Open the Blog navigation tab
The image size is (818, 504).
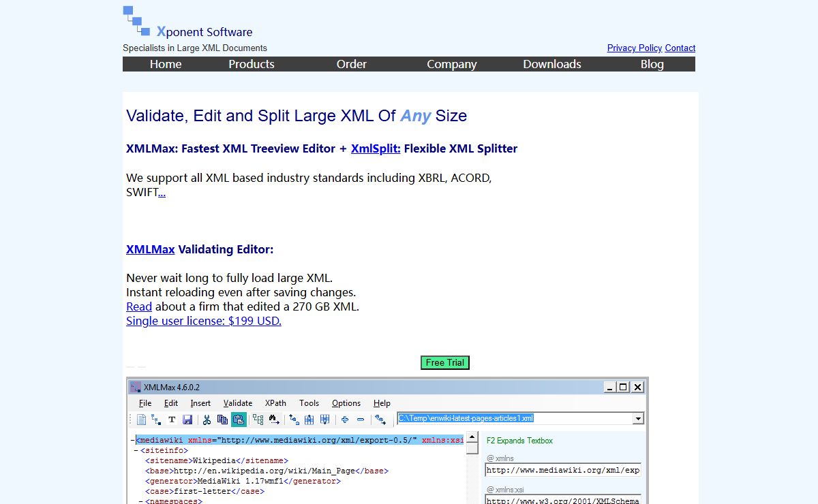(x=652, y=64)
